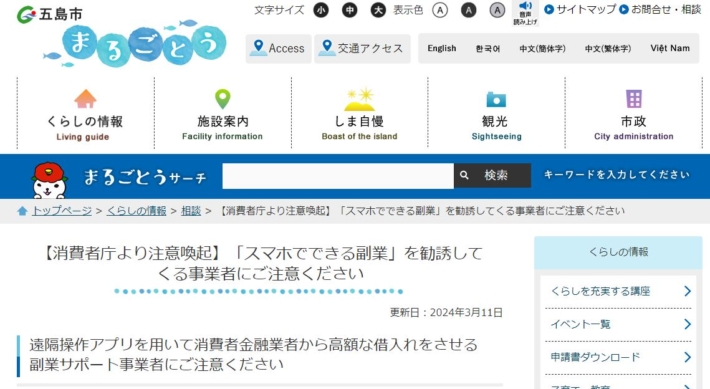Screen dimensions: 710x389
Task: Click the chevron beside くらしを充実する講座
Action: coord(687,291)
